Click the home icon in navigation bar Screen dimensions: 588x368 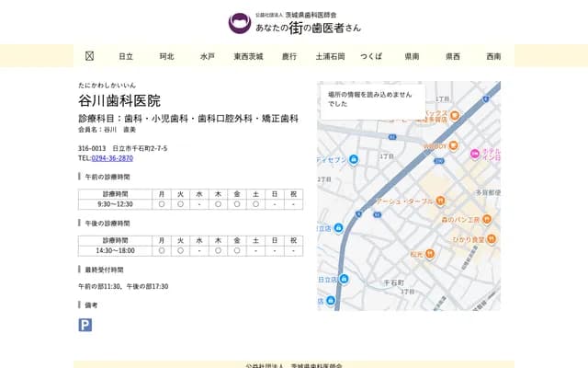[x=89, y=56]
